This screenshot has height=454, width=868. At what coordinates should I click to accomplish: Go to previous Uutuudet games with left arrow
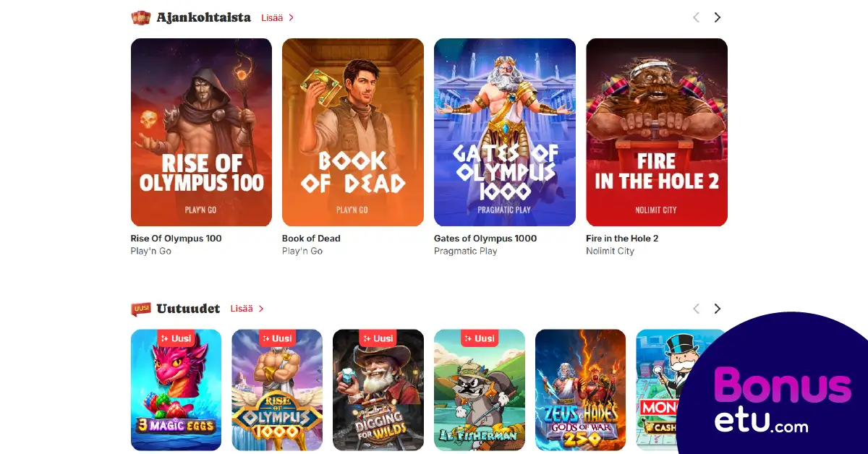tap(696, 309)
